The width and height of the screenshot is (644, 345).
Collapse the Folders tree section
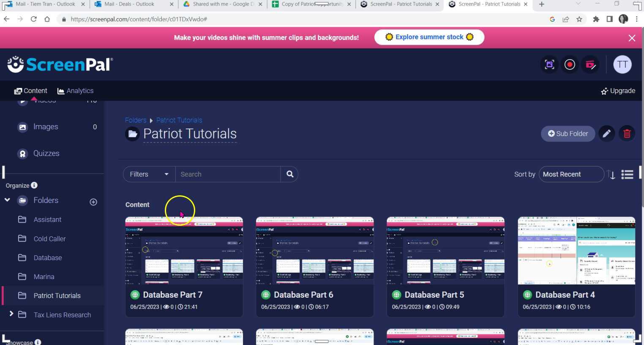7,200
